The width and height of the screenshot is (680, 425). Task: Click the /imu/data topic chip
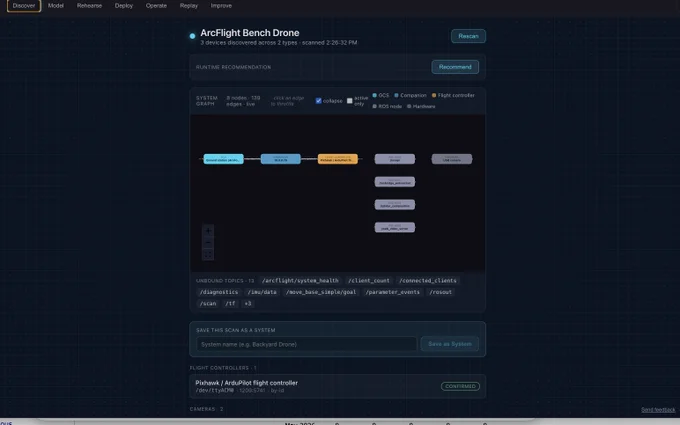coord(262,292)
